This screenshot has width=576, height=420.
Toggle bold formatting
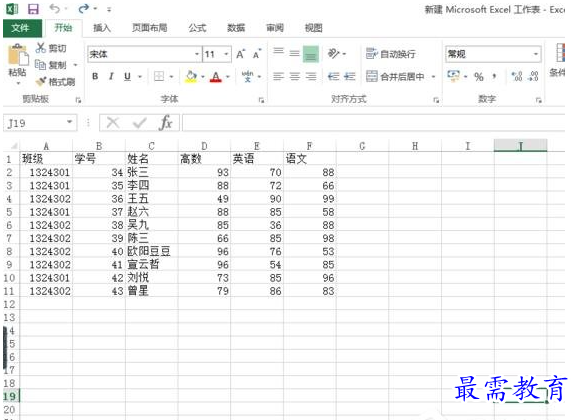95,76
